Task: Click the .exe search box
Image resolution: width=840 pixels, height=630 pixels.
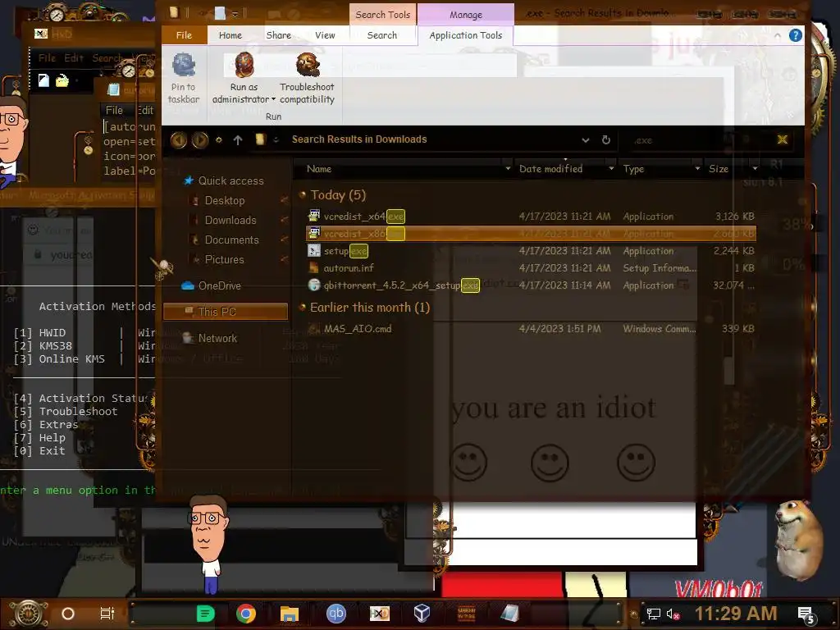Action: click(x=696, y=140)
